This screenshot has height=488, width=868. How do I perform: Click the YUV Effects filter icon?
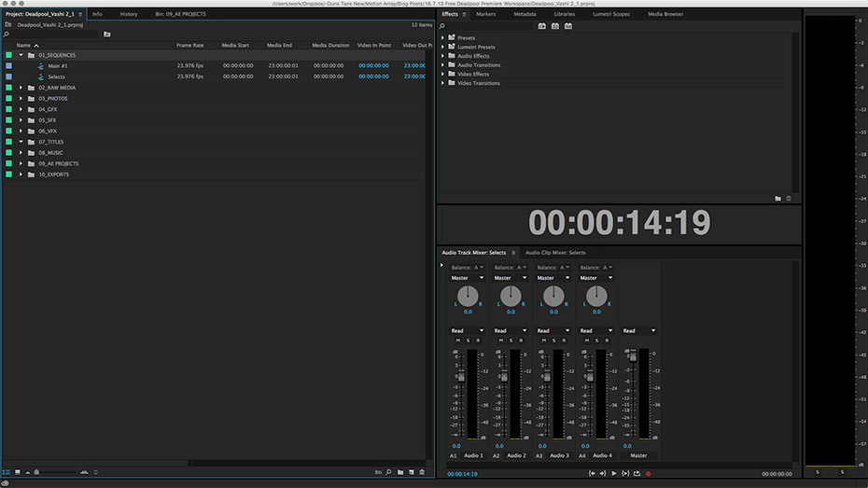[567, 25]
